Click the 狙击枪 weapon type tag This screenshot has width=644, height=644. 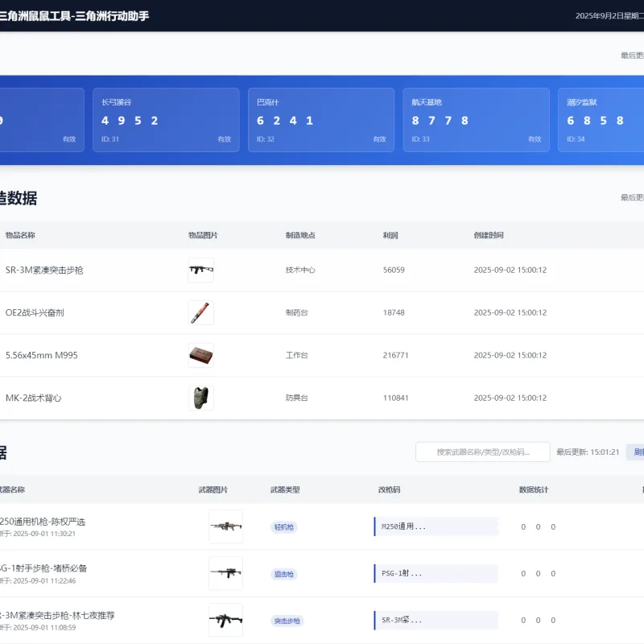tap(284, 574)
